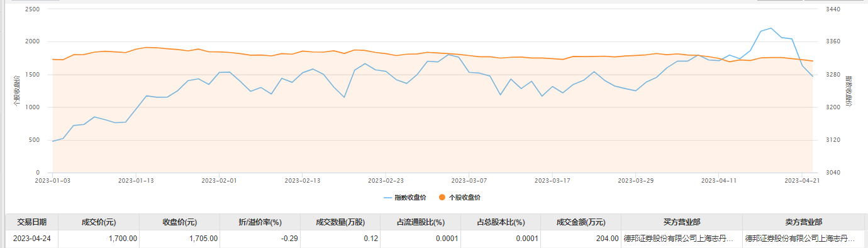868x248 pixels.
Task: Click the 3040 right axis value
Action: tap(833, 173)
